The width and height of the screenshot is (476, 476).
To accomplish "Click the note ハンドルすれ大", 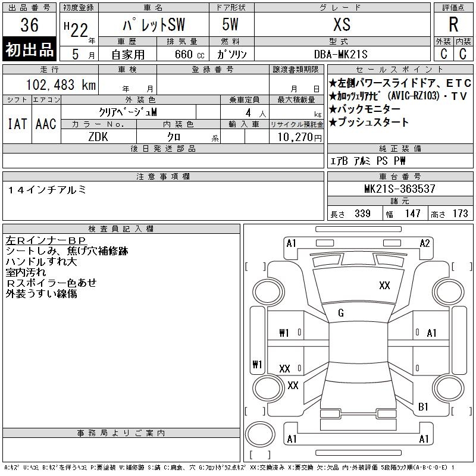I will click(41, 262).
